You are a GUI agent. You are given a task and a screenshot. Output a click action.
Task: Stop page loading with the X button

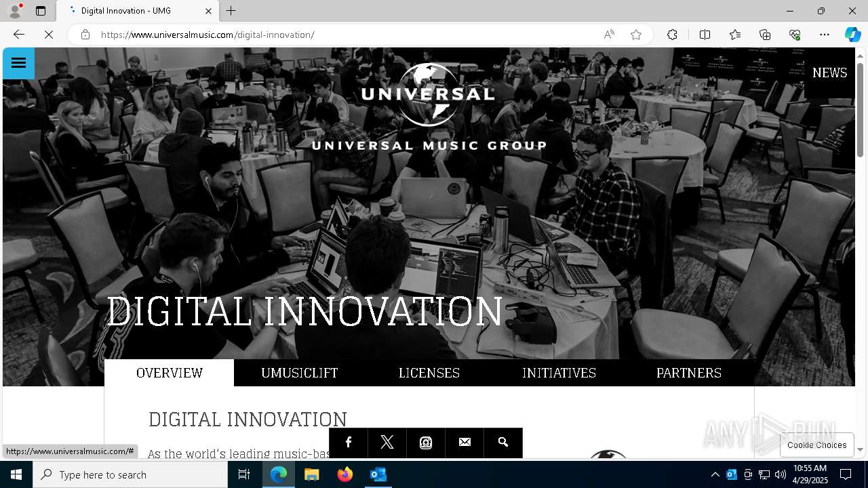49,35
